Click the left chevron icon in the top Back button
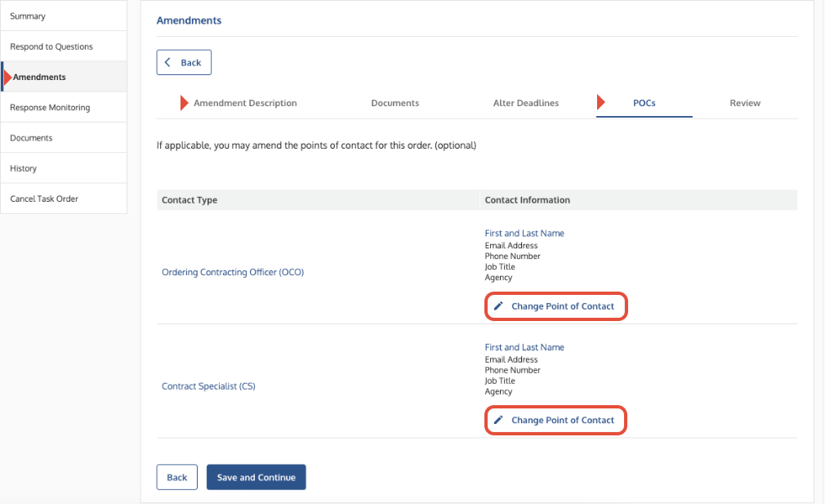Viewport: 825px width, 504px height. click(167, 62)
